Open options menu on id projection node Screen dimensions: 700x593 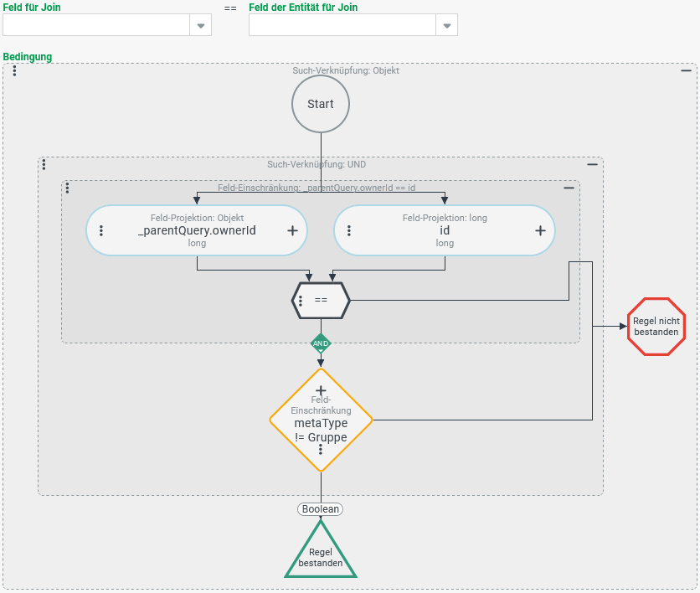click(349, 230)
